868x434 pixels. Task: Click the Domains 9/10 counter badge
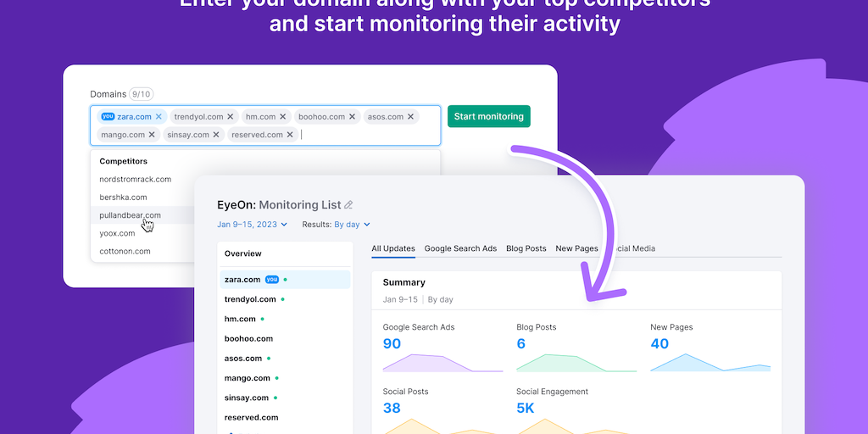click(142, 94)
